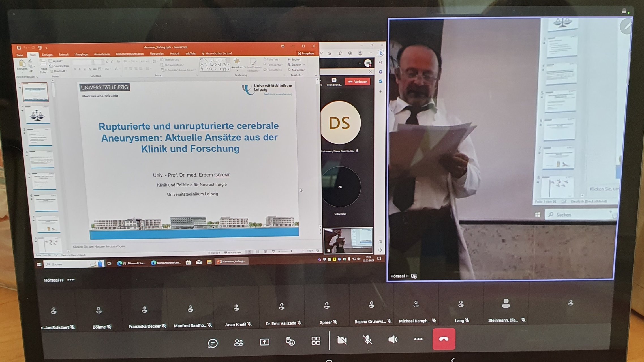Unmute the microphone

(x=367, y=339)
